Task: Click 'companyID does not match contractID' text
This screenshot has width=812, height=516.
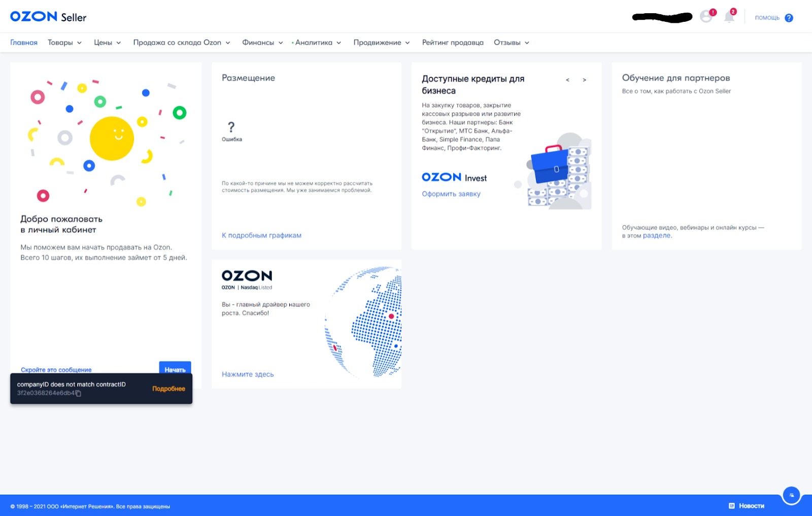Action: (71, 384)
